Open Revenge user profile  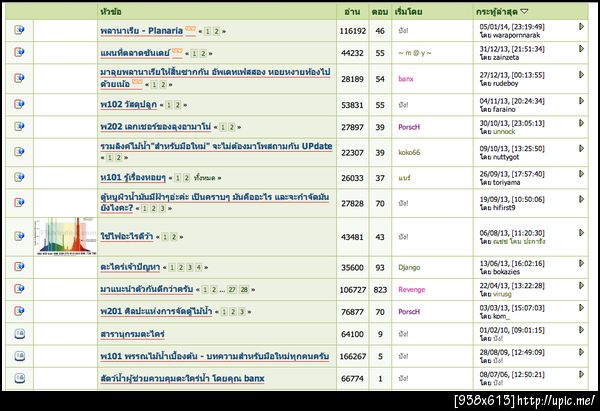412,289
